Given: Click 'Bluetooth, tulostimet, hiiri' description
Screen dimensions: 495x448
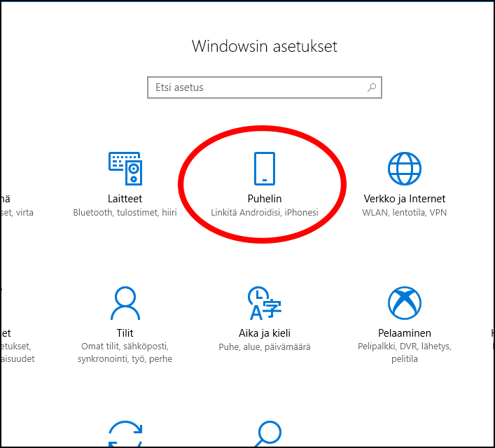Looking at the screenshot, I should coord(125,213).
